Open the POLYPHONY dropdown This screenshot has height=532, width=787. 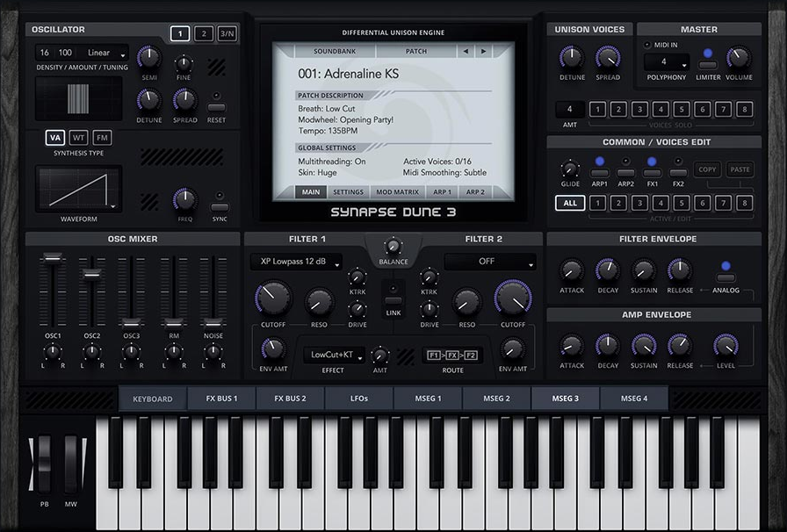pyautogui.click(x=666, y=62)
